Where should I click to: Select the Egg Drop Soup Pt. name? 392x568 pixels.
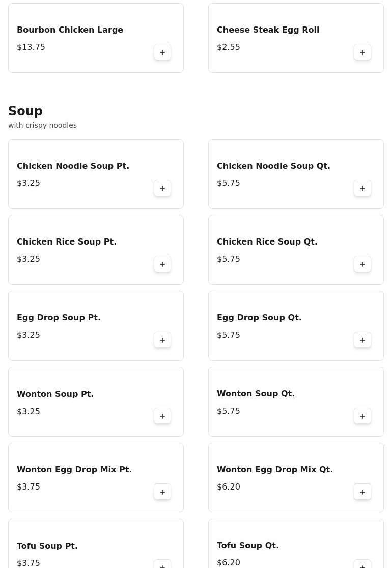pyautogui.click(x=59, y=317)
